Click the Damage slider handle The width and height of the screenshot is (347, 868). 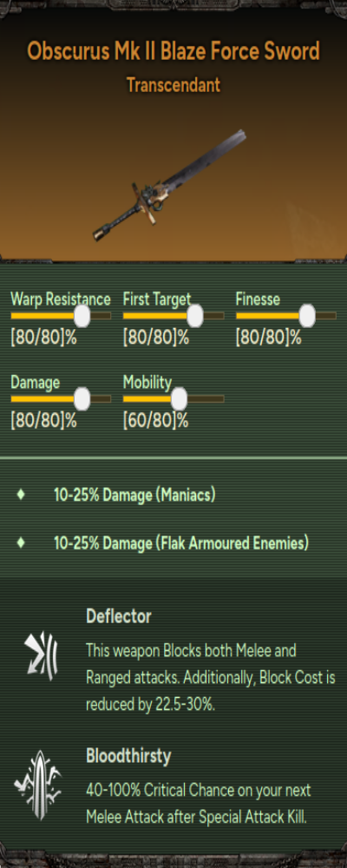82,398
